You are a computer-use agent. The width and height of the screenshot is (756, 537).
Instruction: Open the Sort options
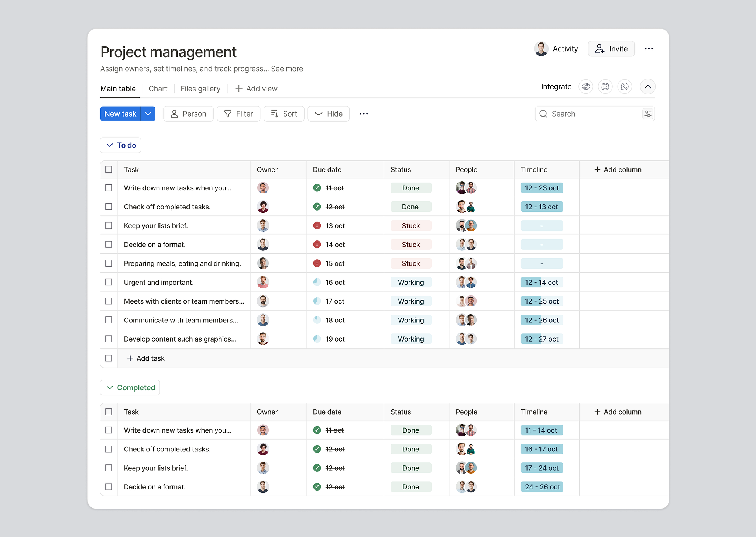284,114
